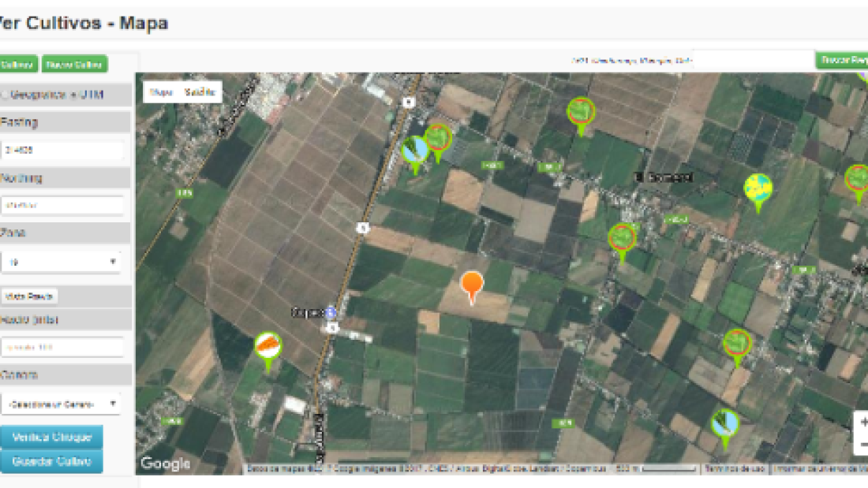Switch to Mapa view tab
The image size is (868, 488).
161,92
